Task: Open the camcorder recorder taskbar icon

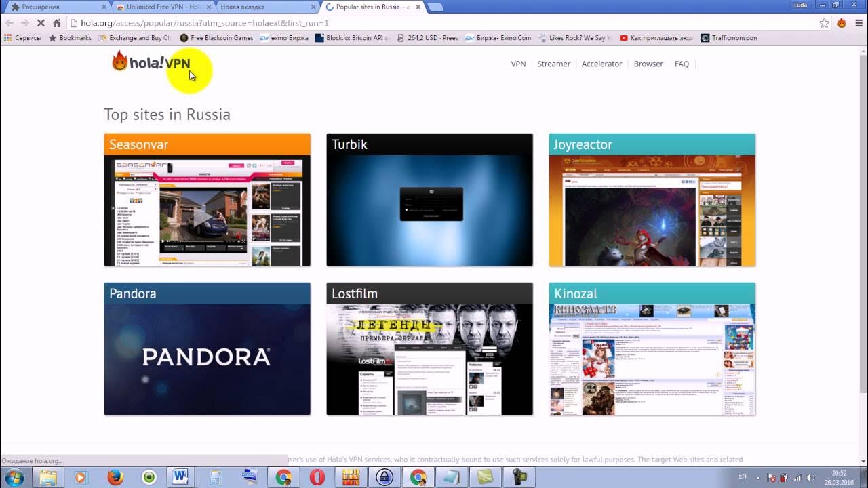Action: pos(519,477)
